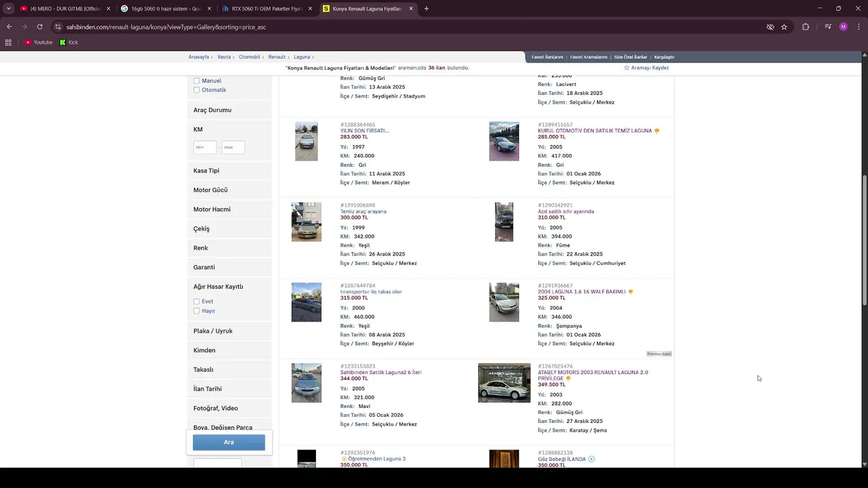Expand the Plaka / Uyruk filter
Screen dimensions: 868x488
pyautogui.click(x=229, y=331)
